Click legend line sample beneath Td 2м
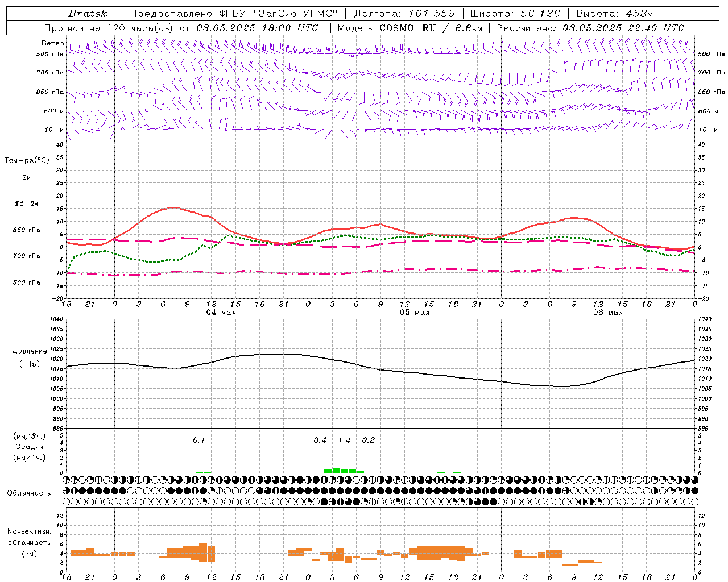Image resolution: width=728 pixels, height=582 pixels. (x=26, y=210)
